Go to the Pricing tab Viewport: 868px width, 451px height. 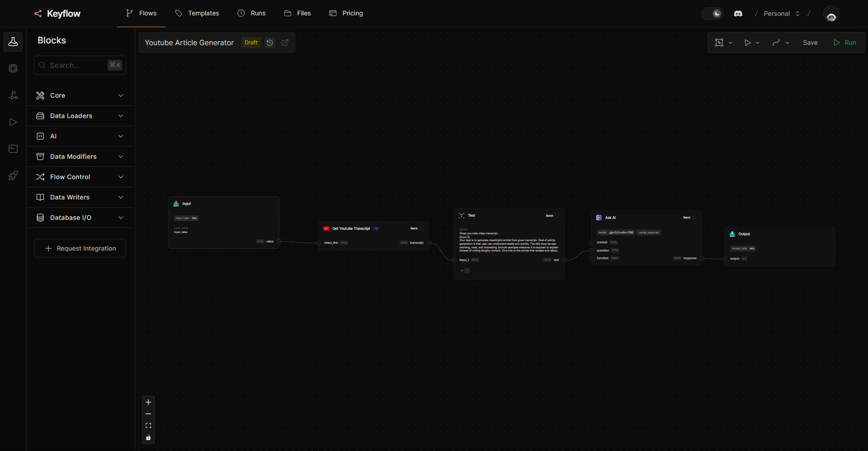tap(346, 13)
